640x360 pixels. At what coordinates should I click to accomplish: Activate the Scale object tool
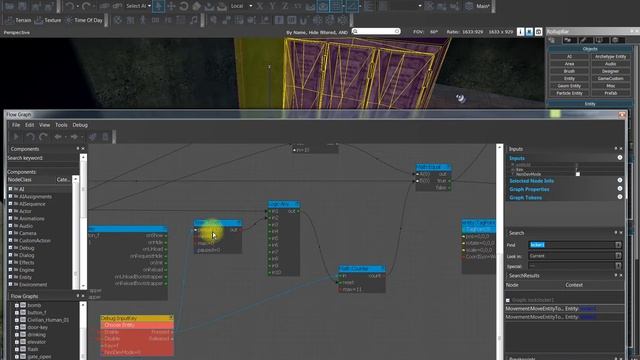click(x=196, y=6)
